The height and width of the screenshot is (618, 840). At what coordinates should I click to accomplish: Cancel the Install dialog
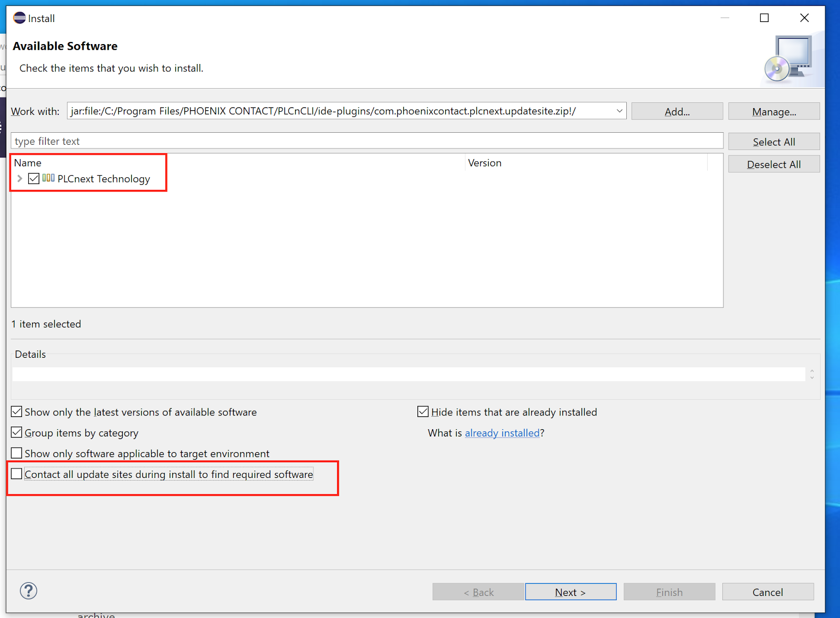tap(768, 592)
